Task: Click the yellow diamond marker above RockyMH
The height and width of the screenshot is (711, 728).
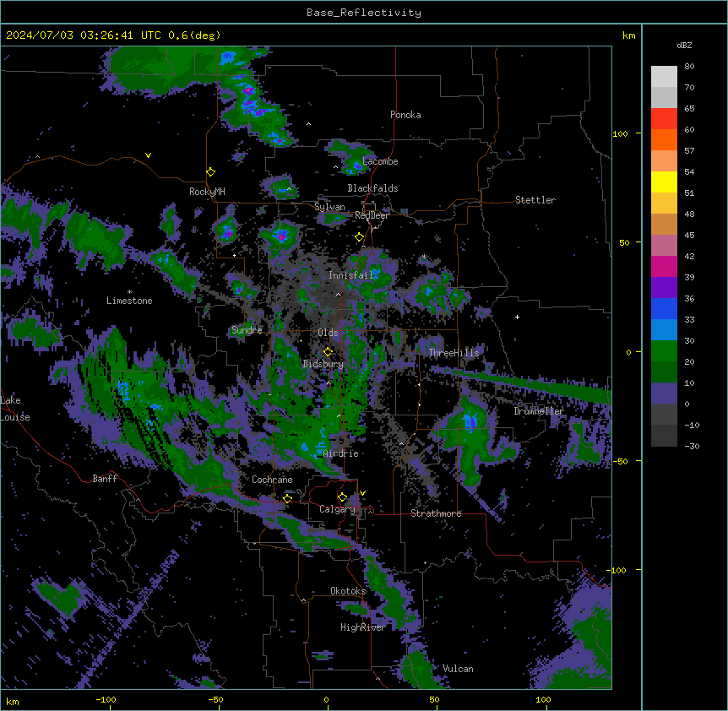Action: tap(211, 172)
